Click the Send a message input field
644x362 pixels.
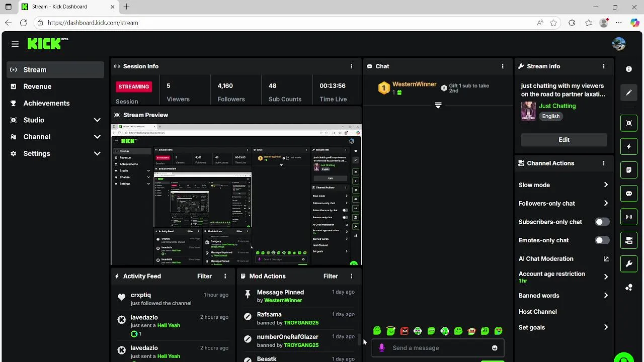coord(438,348)
